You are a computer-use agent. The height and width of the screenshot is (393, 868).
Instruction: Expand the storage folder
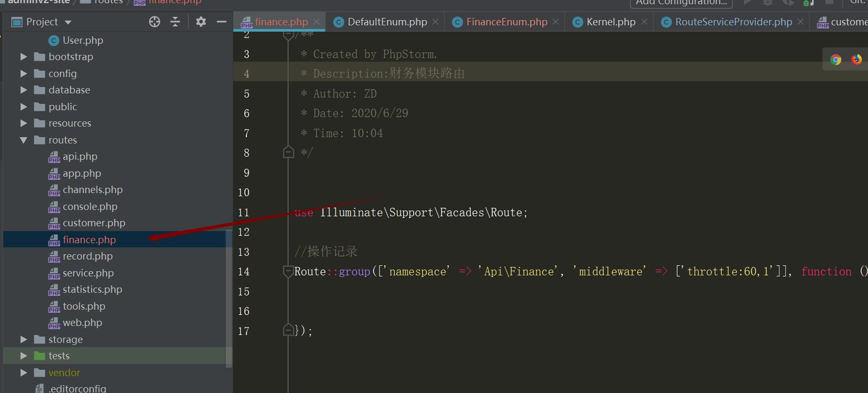pyautogui.click(x=24, y=339)
